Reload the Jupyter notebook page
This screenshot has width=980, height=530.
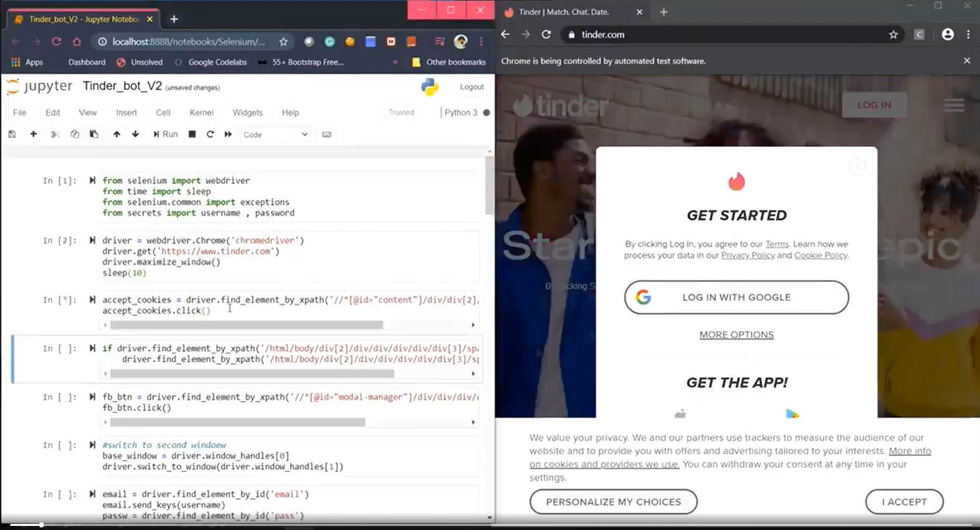pos(56,41)
